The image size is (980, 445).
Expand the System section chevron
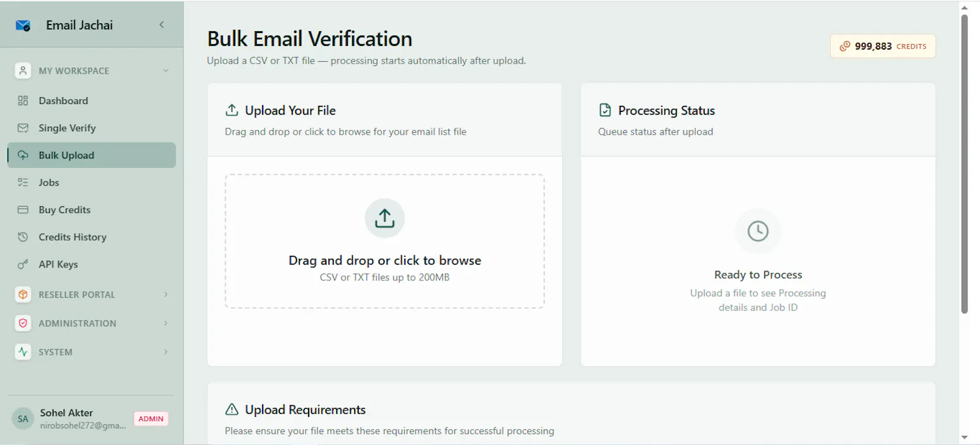[166, 352]
